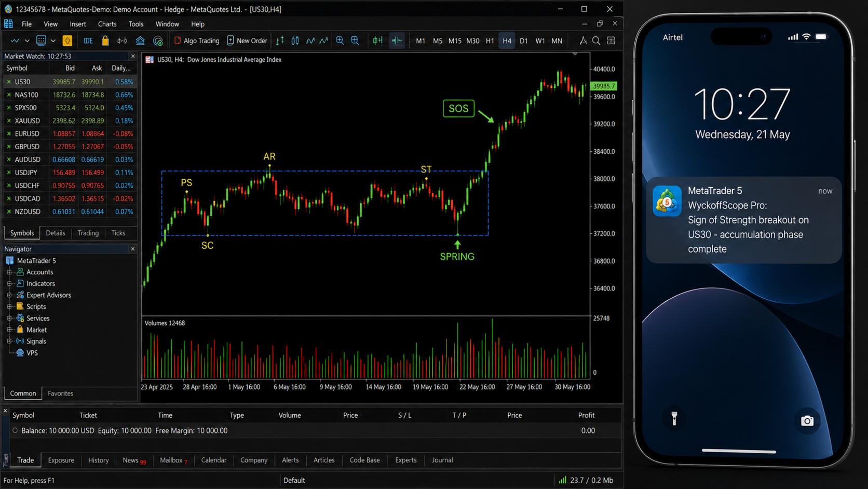Screen dimensions: 868x489
Task: Open the Insert menu
Action: click(78, 24)
